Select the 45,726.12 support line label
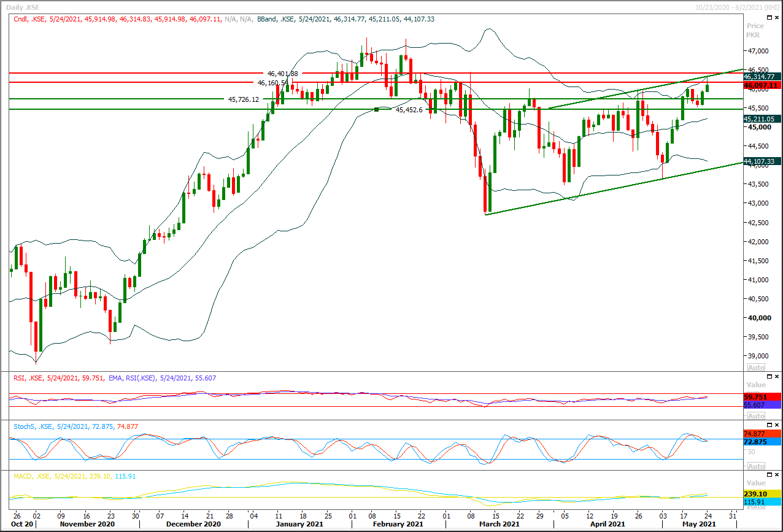Viewport: 783px width, 532px height. point(244,99)
